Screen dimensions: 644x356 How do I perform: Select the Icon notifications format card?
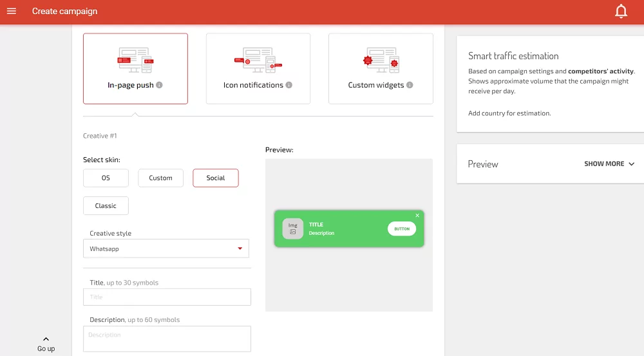point(258,69)
